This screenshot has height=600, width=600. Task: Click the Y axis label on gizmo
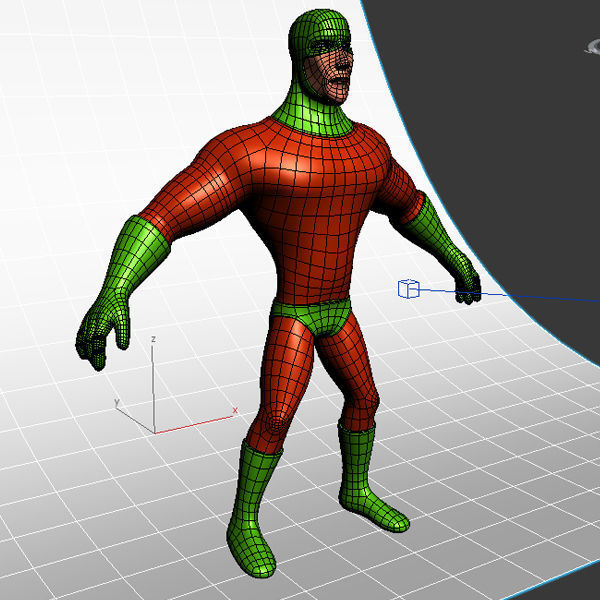[x=117, y=403]
